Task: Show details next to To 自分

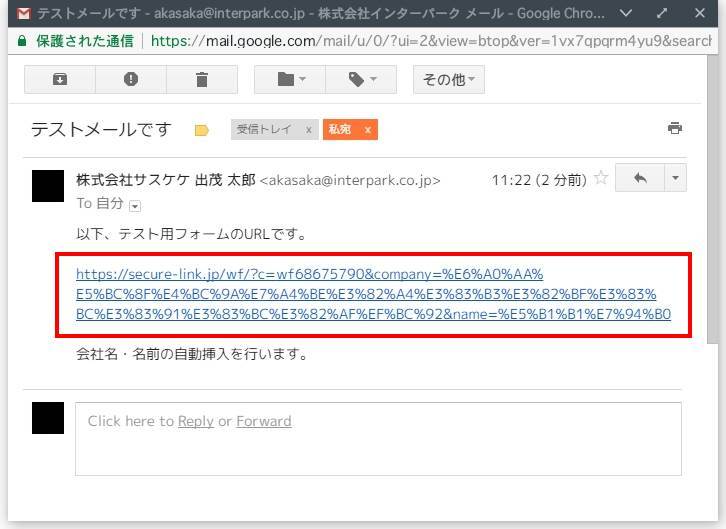Action: [x=136, y=205]
